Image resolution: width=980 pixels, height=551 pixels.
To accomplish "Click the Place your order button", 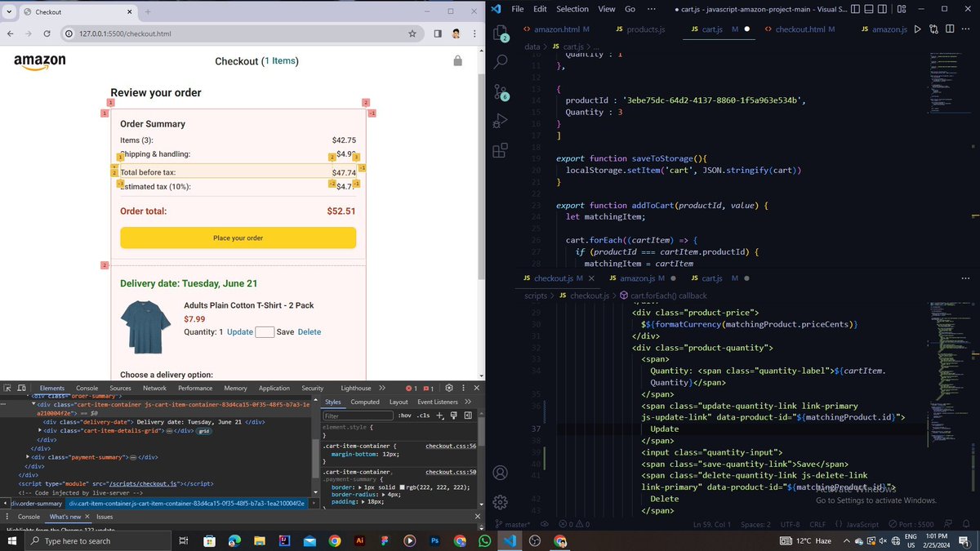I will (238, 238).
